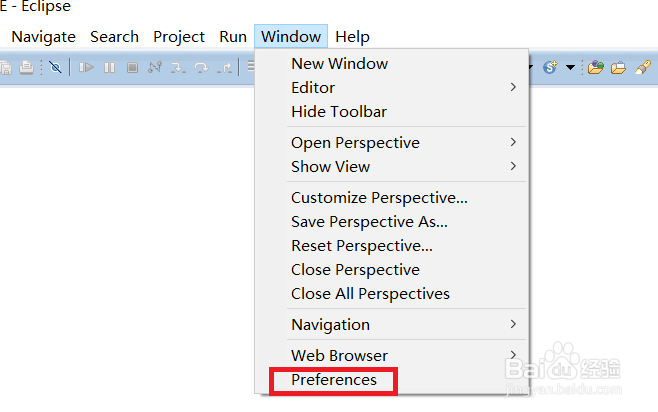This screenshot has height=412, width=658.
Task: Click the Resume debug icon
Action: tap(86, 68)
